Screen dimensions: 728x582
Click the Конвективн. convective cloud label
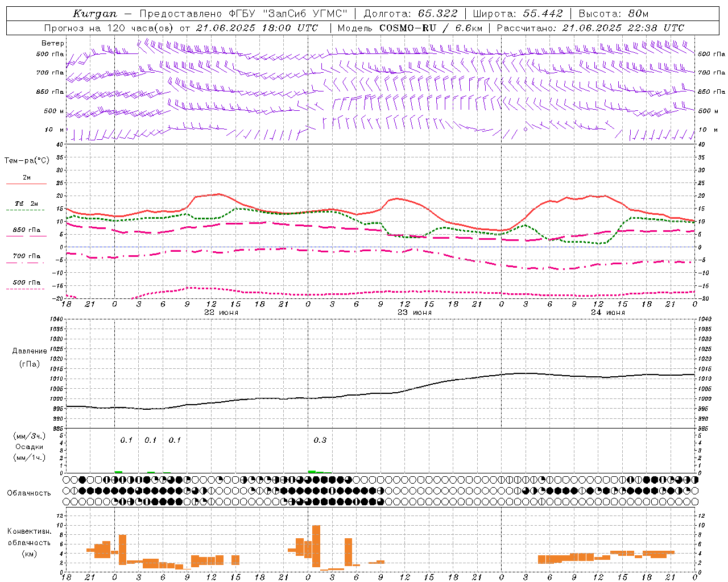tap(29, 531)
